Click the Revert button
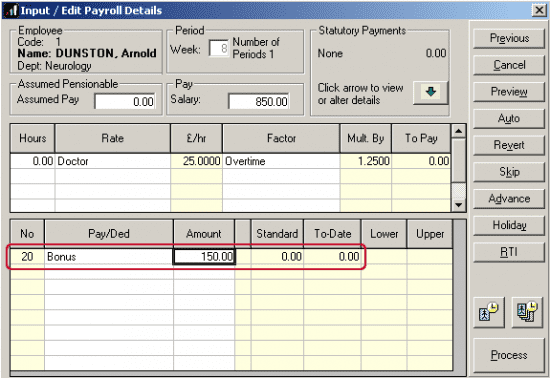This screenshot has height=378, width=550. (509, 145)
